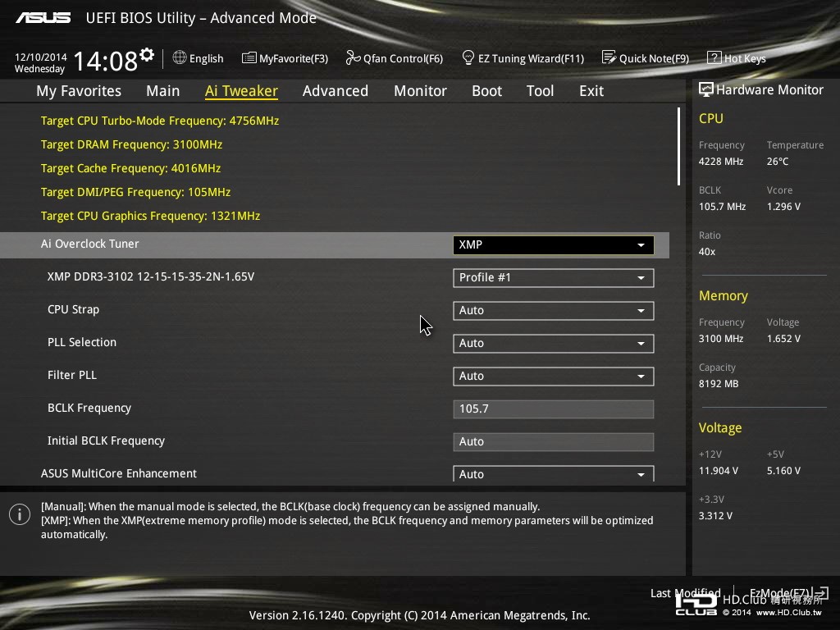The width and height of the screenshot is (840, 630).
Task: Open the Filter PLL dropdown
Action: (554, 376)
